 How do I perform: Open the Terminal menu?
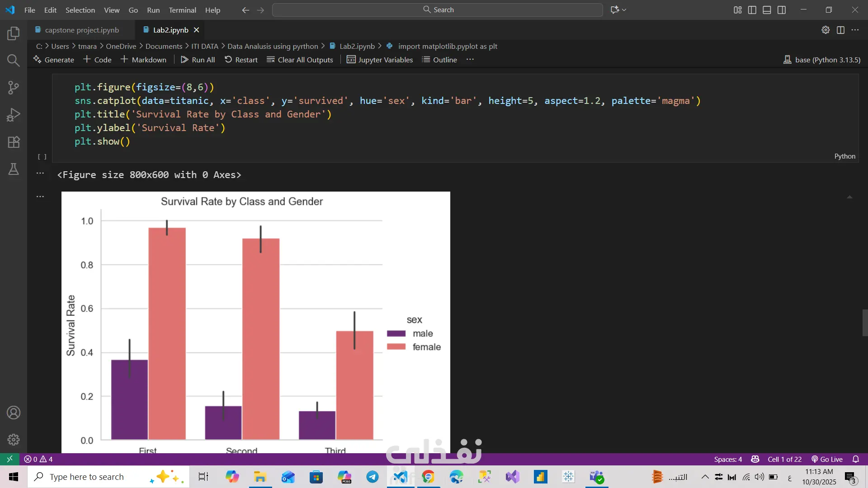(182, 10)
